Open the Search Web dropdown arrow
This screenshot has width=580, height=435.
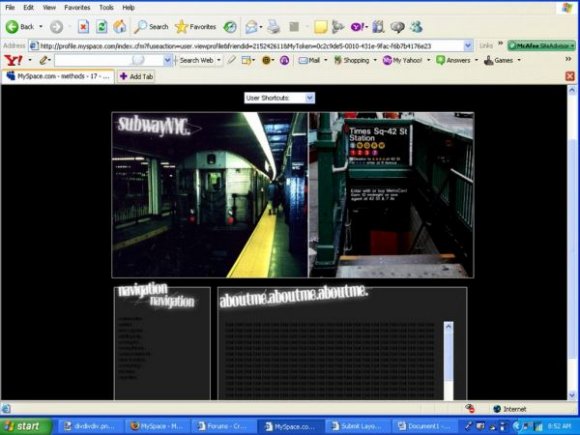pos(219,60)
